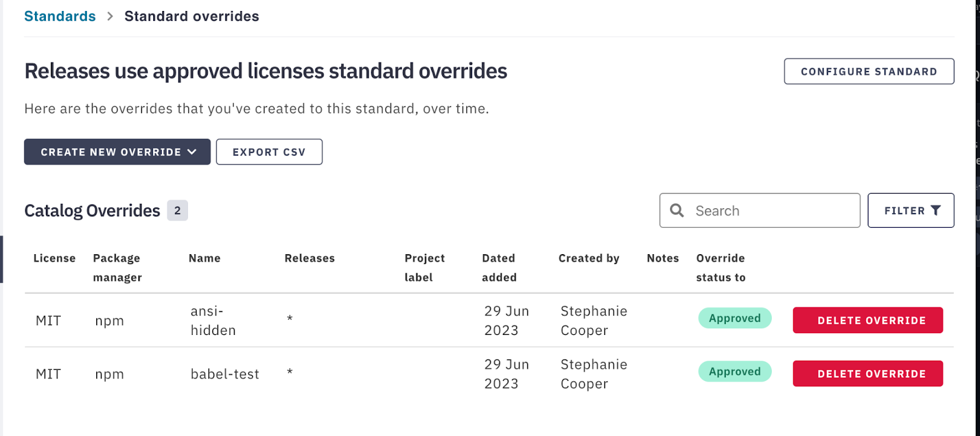Click Stephanie Cooper in ansi-hidden row
This screenshot has width=980, height=436.
pyautogui.click(x=594, y=321)
